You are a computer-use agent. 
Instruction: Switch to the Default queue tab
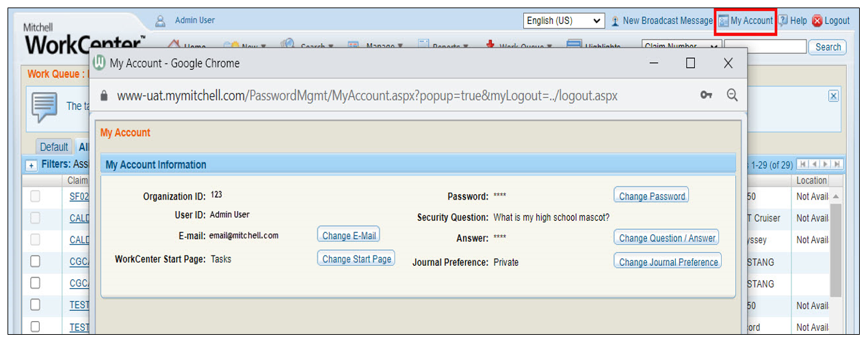(x=54, y=147)
